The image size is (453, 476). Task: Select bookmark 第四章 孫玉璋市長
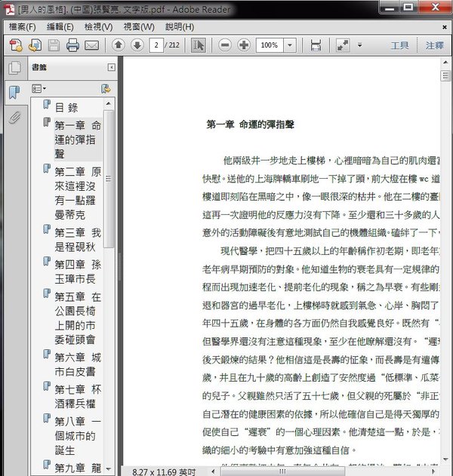tap(78, 272)
